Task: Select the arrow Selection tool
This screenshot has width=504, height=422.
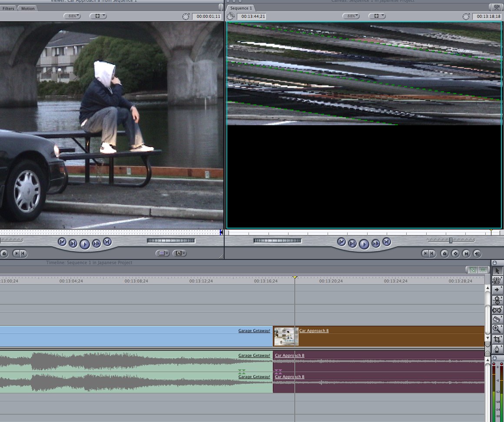Action: (x=497, y=271)
